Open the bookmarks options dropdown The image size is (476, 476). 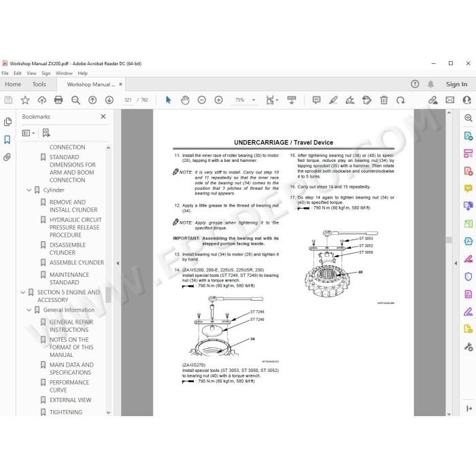pyautogui.click(x=29, y=133)
